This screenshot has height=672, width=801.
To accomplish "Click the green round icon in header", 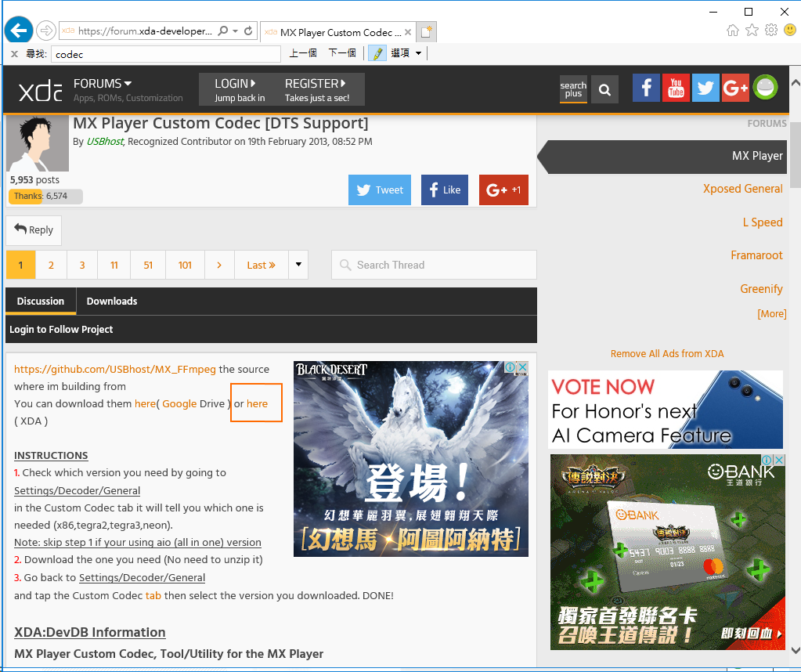I will 765,88.
